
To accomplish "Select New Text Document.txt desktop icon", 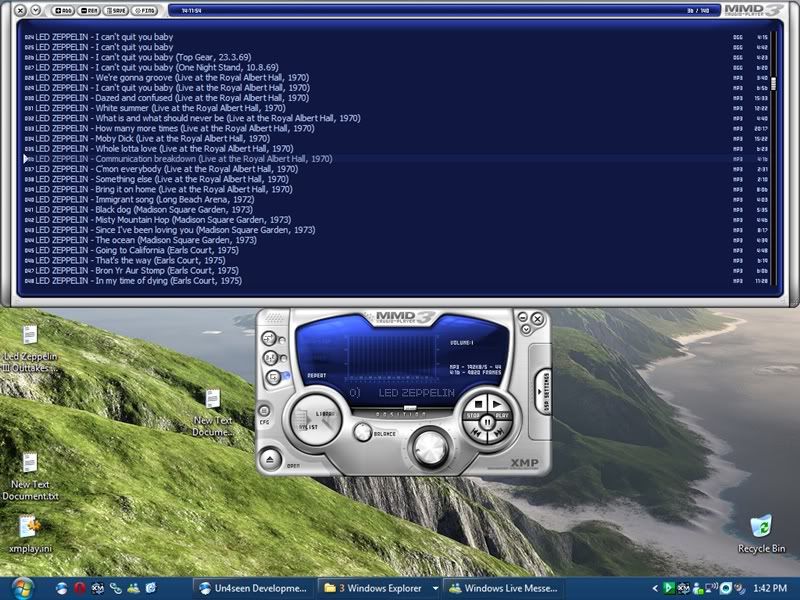I will [30, 477].
